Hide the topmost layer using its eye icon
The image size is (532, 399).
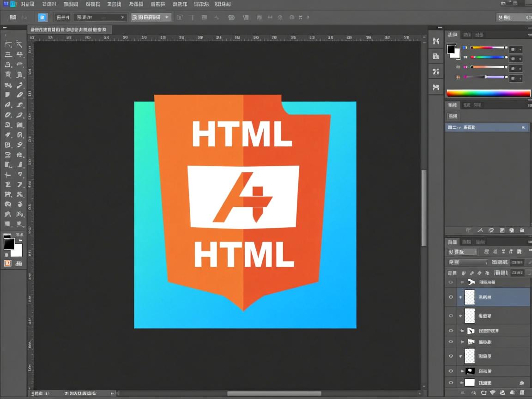tap(451, 282)
